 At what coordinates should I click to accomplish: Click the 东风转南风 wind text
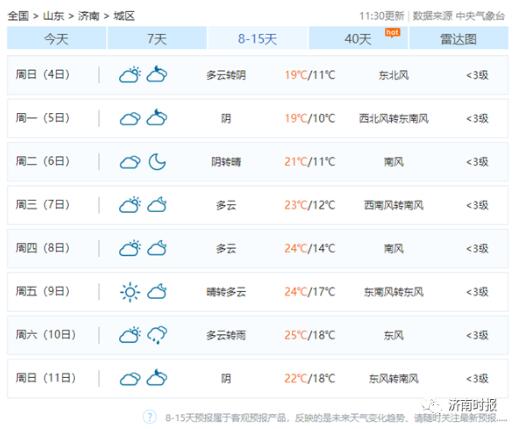pyautogui.click(x=394, y=379)
